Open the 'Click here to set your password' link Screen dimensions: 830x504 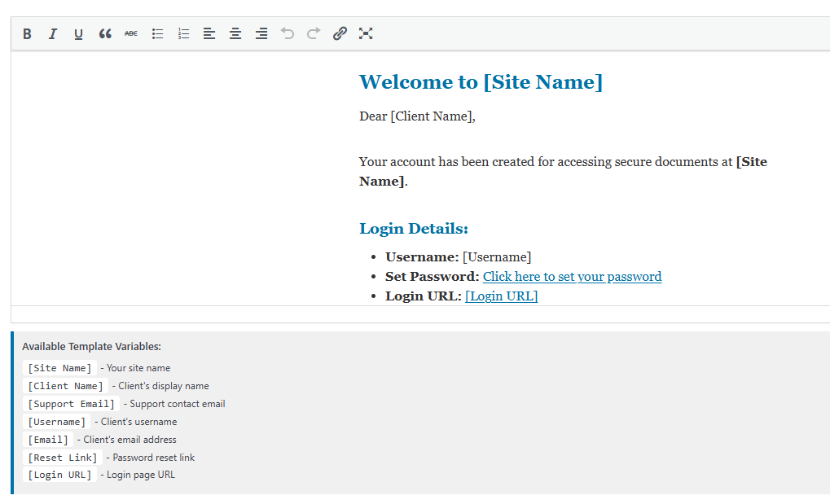click(x=572, y=277)
